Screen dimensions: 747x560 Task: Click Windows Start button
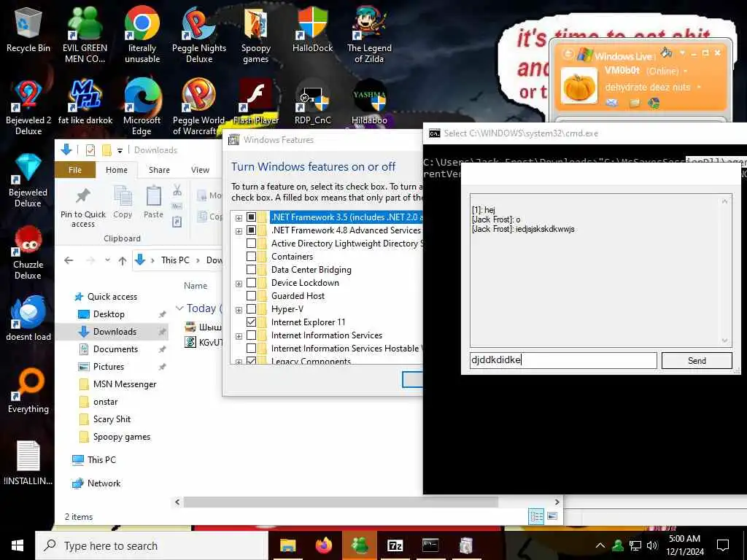18,545
